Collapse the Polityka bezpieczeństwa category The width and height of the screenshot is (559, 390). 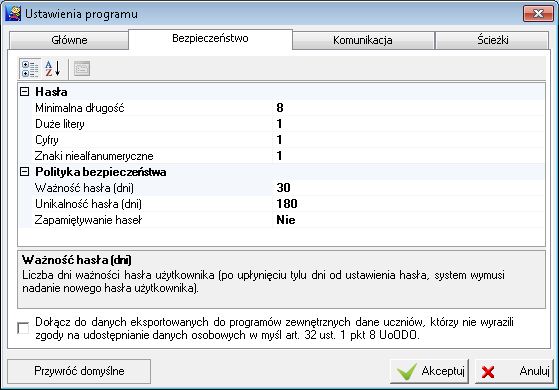coord(24,172)
